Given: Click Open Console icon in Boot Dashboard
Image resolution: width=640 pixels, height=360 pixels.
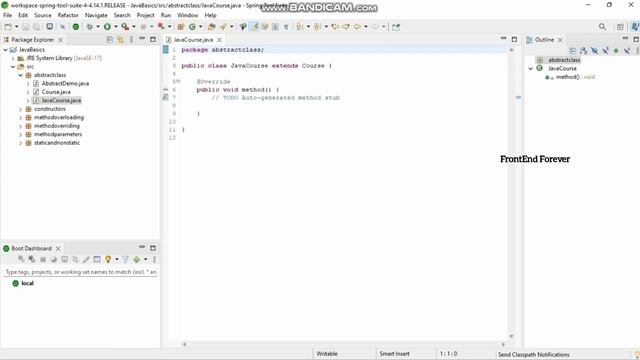Looking at the screenshot, I should click(x=64, y=260).
